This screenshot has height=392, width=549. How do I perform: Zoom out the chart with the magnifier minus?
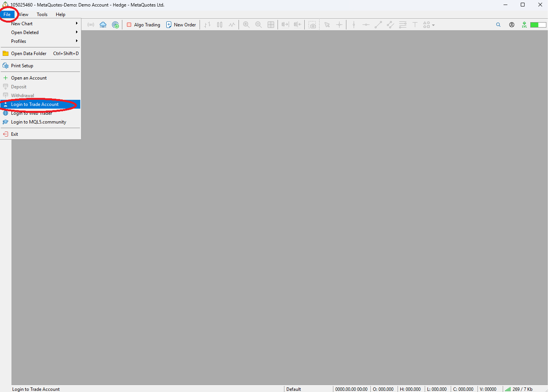[x=258, y=25]
